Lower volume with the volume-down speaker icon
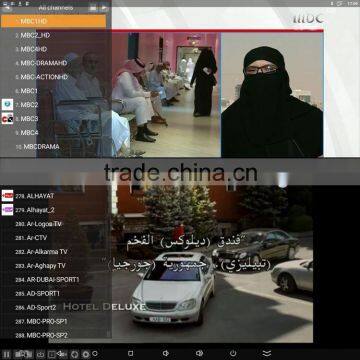The image size is (360, 360). pos(166,353)
